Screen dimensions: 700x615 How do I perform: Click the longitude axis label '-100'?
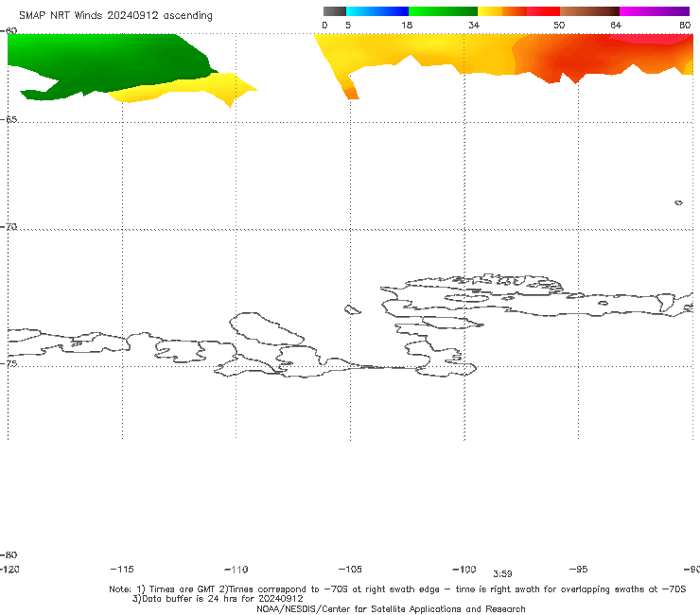[x=464, y=569]
